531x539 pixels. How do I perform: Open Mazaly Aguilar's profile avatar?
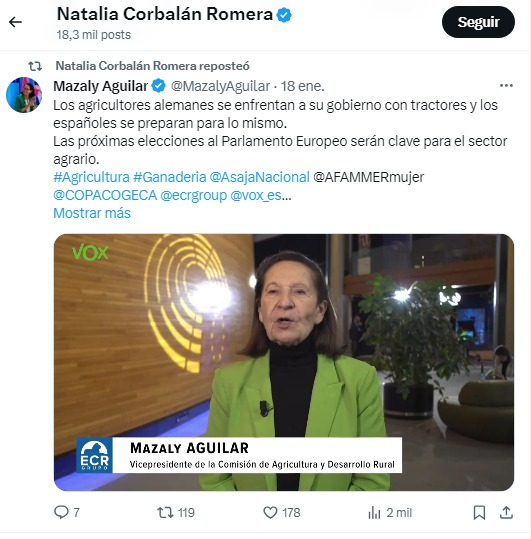click(24, 95)
